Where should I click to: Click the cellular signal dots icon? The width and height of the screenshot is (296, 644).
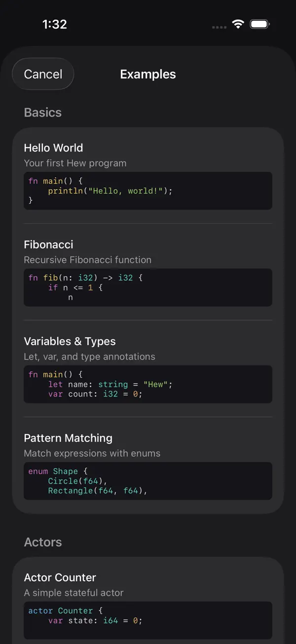(219, 27)
